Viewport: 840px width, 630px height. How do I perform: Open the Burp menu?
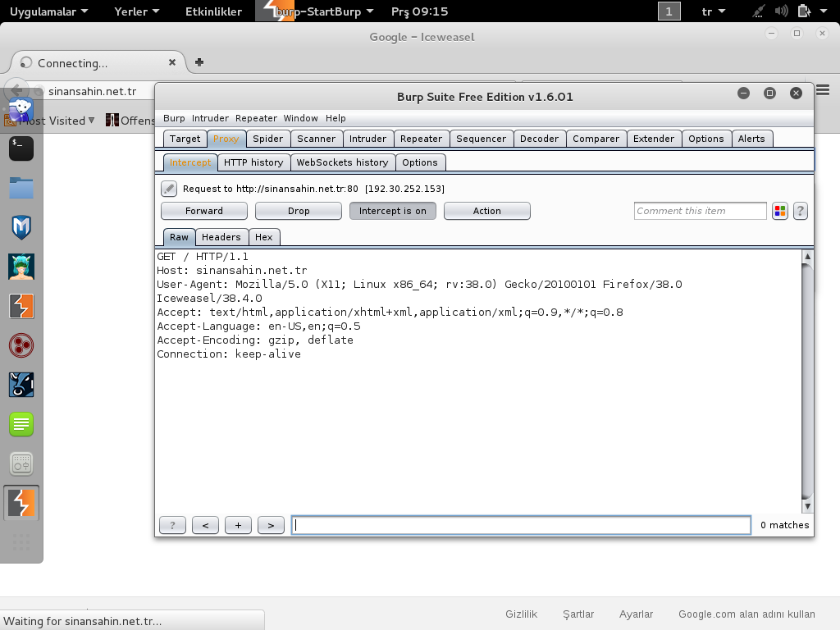[x=174, y=118]
